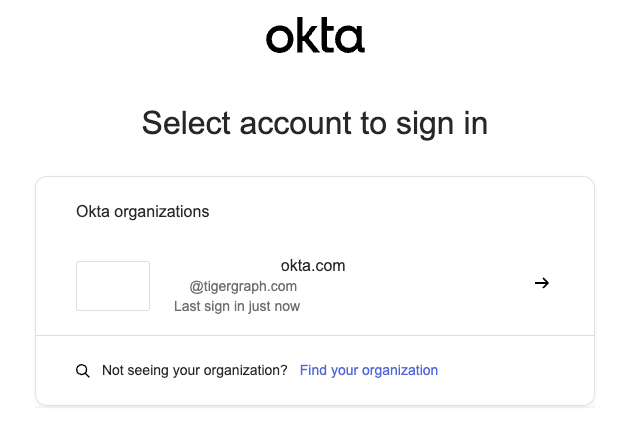Click the 'Last sign in just now' text

point(237,306)
